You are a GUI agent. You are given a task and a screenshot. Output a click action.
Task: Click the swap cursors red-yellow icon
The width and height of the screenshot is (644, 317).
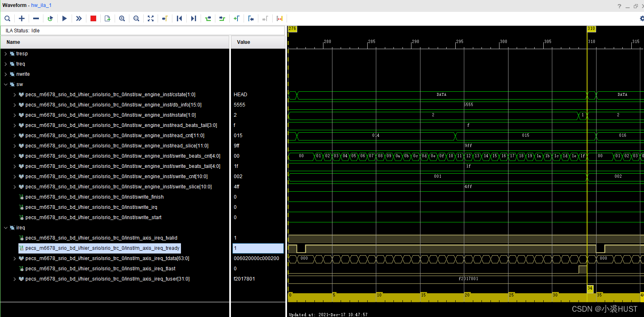coord(280,18)
